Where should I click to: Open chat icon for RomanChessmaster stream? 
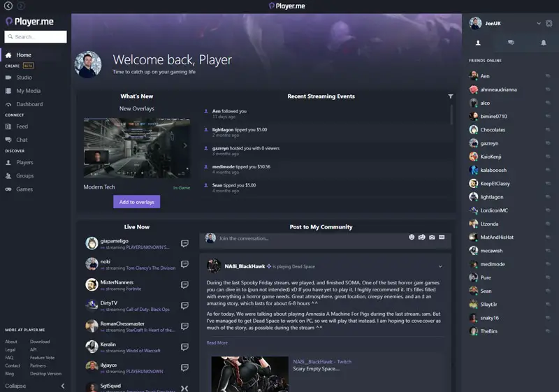pos(184,326)
